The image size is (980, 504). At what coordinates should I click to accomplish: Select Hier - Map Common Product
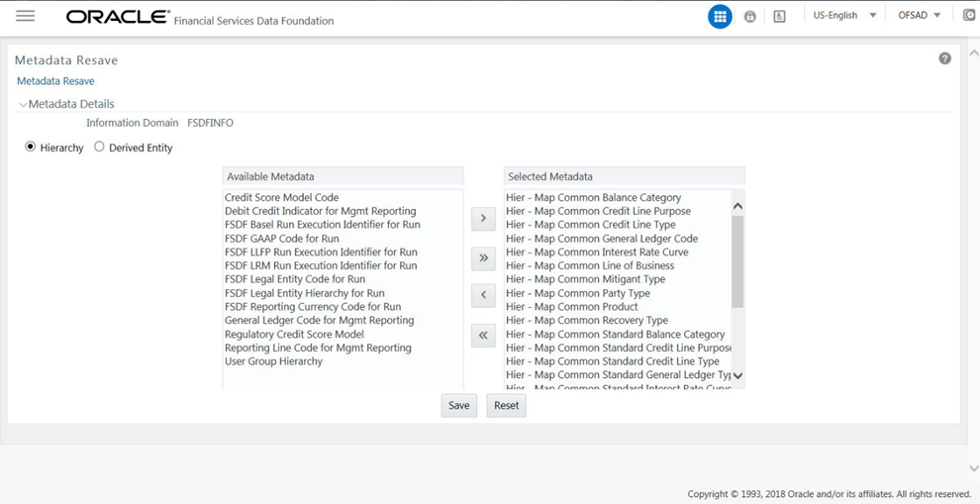(x=572, y=307)
